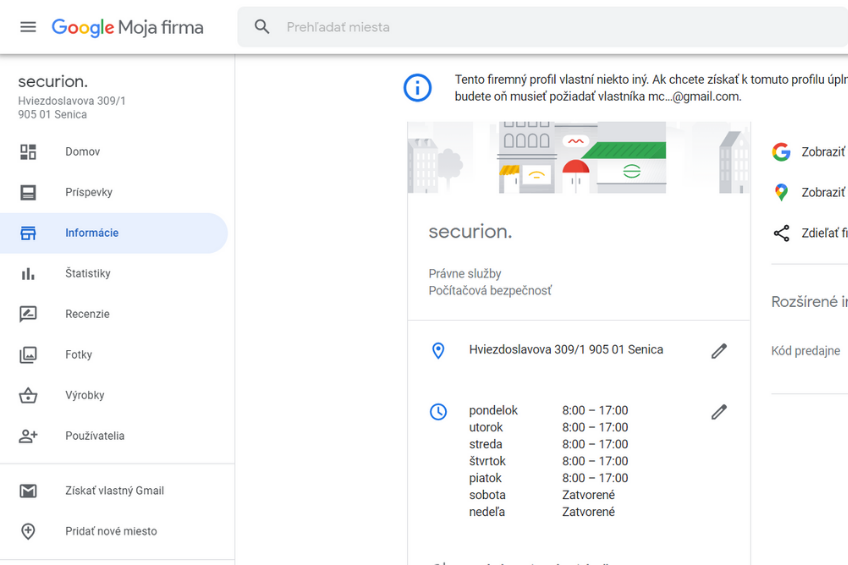Click the blue address pin icon

(438, 350)
